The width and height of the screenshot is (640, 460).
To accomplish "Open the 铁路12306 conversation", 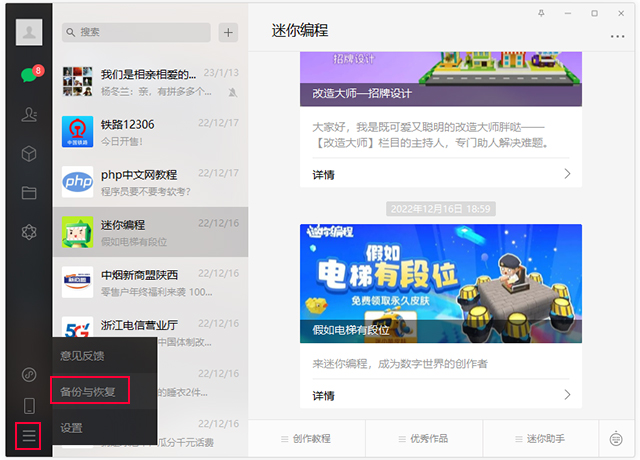I will tap(151, 132).
